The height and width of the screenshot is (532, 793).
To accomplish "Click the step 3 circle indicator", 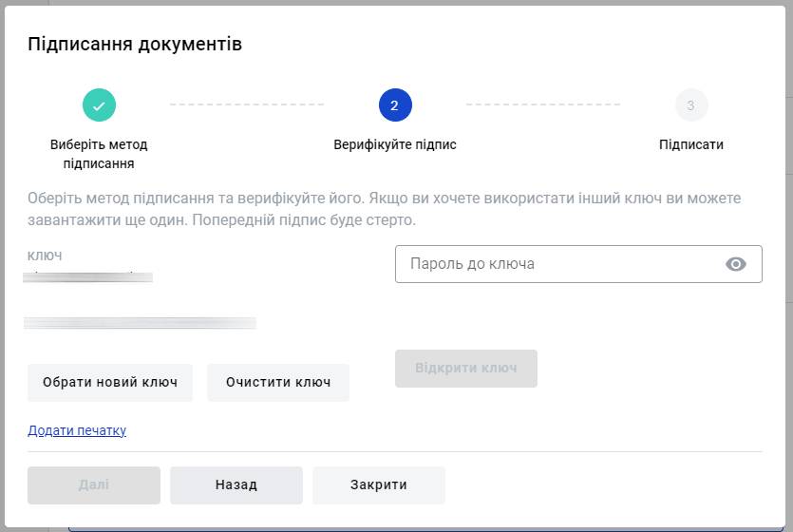I will click(690, 105).
